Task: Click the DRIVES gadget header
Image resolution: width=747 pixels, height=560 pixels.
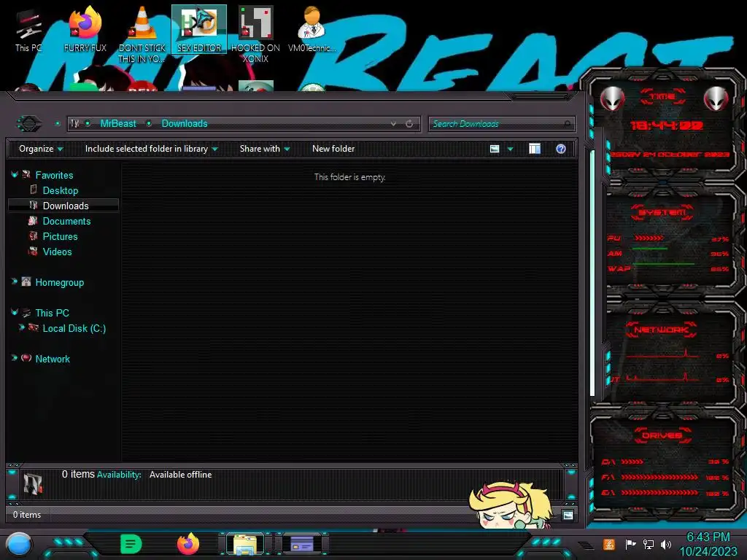Action: coord(661,435)
